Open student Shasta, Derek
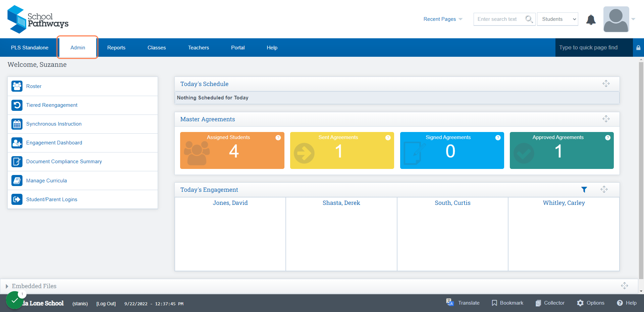This screenshot has height=312, width=644. click(x=341, y=203)
